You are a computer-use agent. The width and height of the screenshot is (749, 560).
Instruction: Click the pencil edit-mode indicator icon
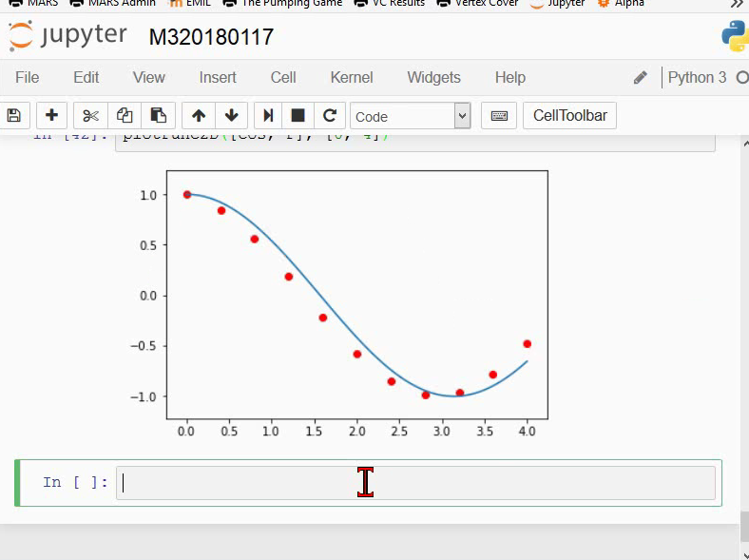pyautogui.click(x=640, y=77)
